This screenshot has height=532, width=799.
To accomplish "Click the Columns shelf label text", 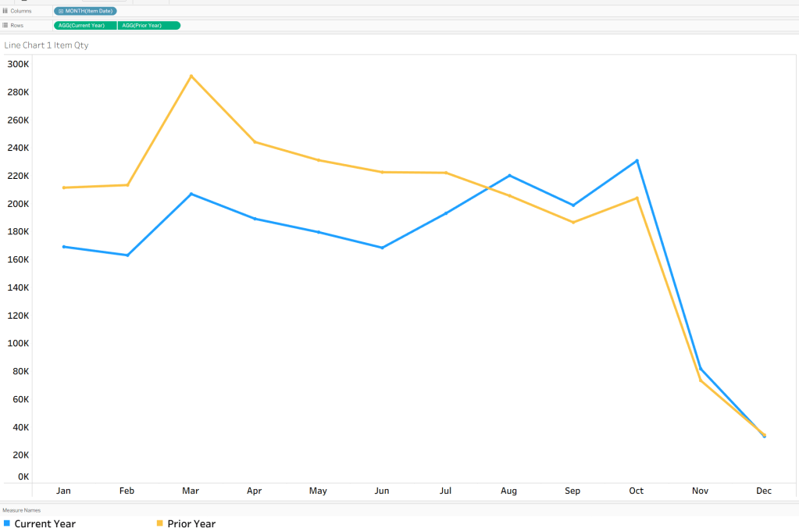I will [21, 11].
